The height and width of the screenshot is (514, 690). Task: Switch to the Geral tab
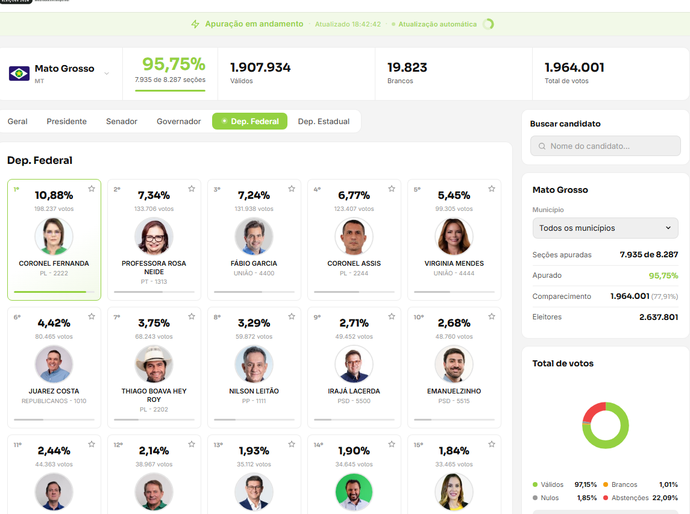pos(18,121)
